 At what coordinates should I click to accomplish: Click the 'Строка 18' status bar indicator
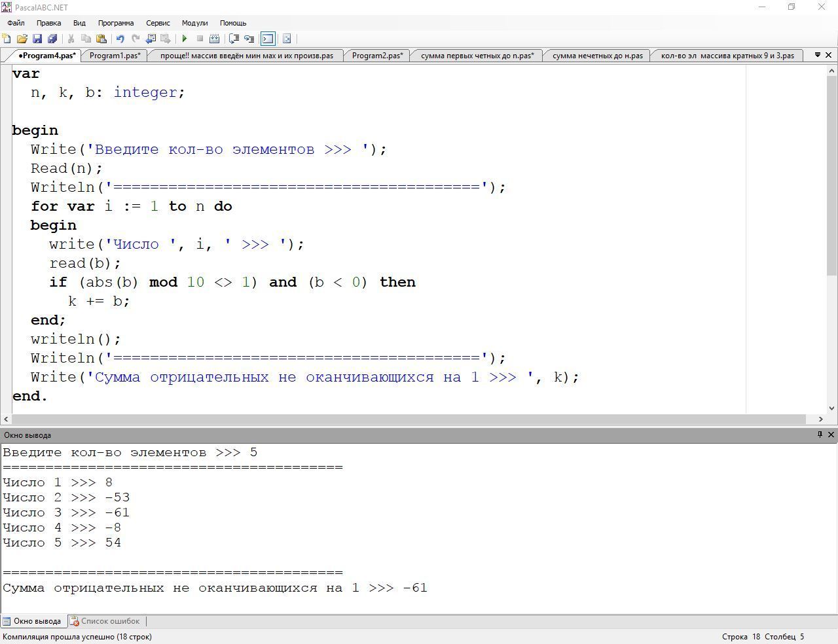(x=741, y=636)
